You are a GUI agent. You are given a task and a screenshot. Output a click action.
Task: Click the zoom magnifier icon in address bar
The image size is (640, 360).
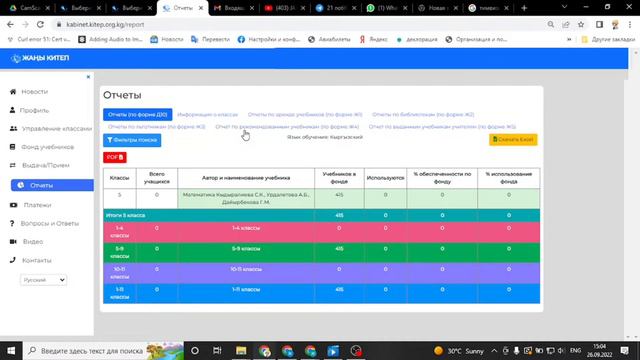point(551,24)
